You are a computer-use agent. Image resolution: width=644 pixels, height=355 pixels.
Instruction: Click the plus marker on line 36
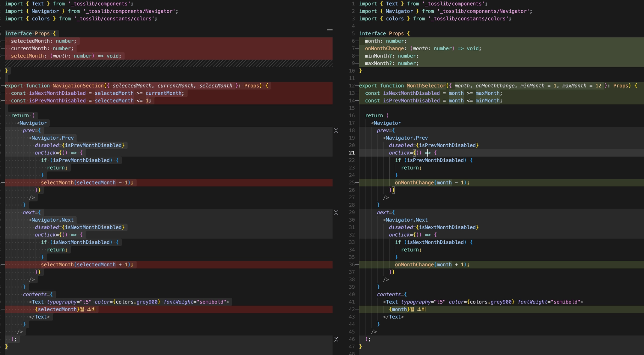tap(357, 265)
